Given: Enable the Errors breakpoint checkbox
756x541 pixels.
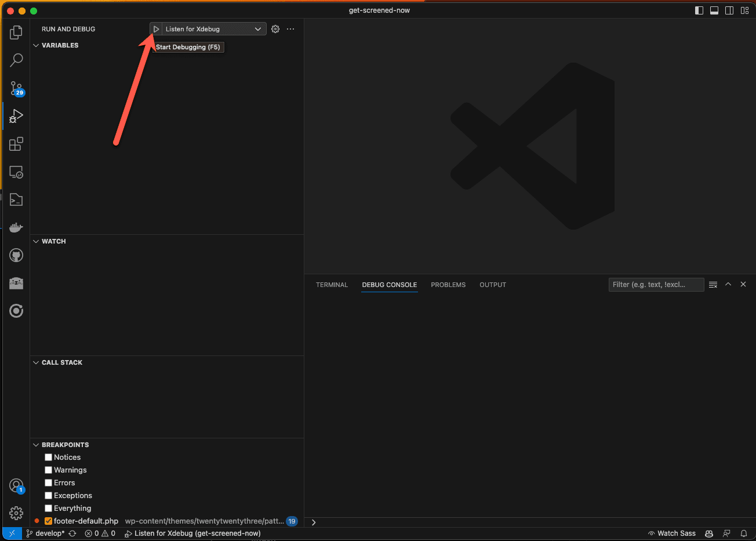Looking at the screenshot, I should click(x=48, y=482).
